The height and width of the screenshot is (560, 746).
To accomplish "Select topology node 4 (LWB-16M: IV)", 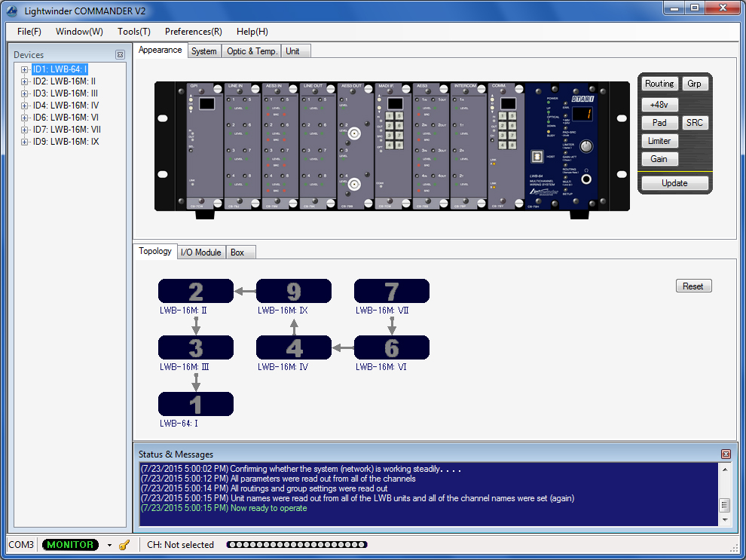I will (x=294, y=347).
